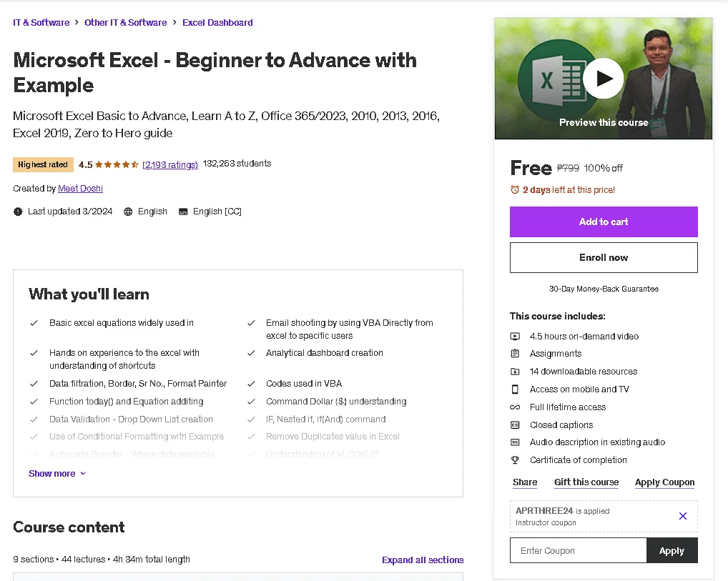Click checkmark beside Command Dollar ($)
The image size is (728, 581).
tap(251, 402)
